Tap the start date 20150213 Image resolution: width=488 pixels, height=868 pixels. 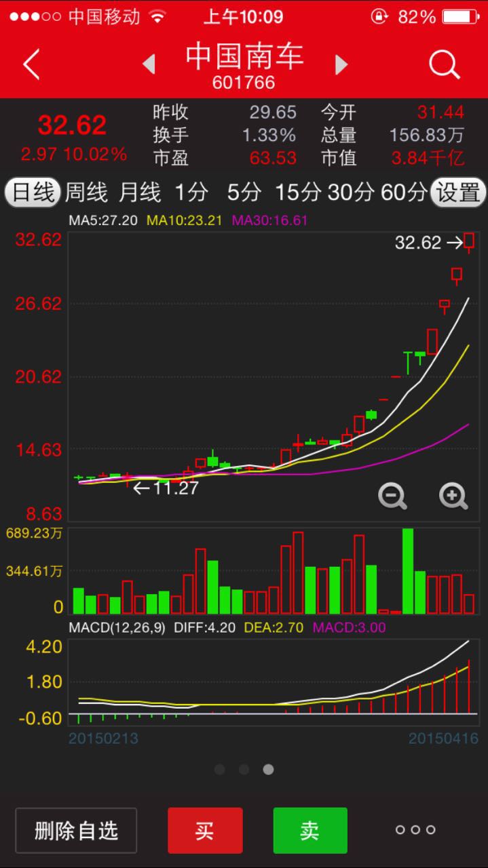click(103, 738)
